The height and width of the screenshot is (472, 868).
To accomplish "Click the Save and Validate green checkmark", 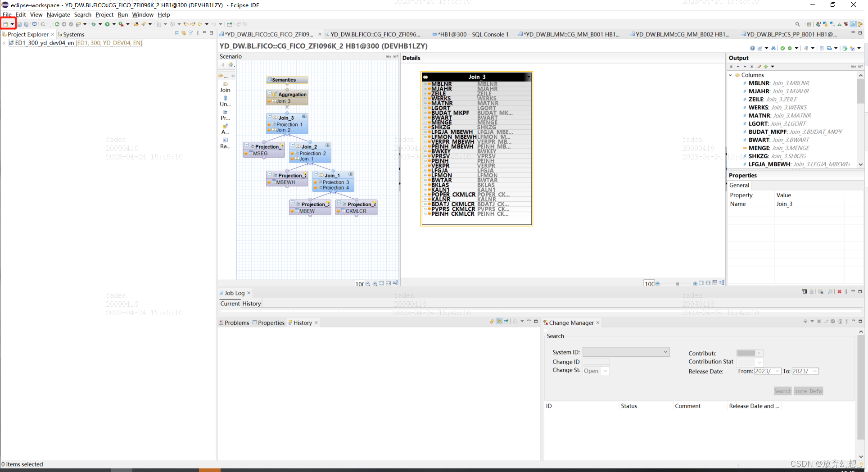I will 782,48.
